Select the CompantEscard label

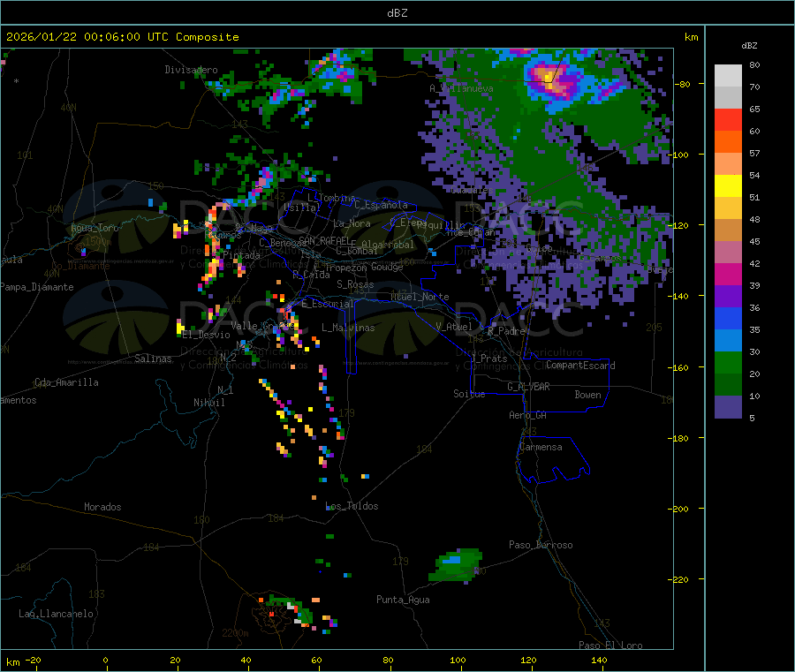click(x=580, y=366)
